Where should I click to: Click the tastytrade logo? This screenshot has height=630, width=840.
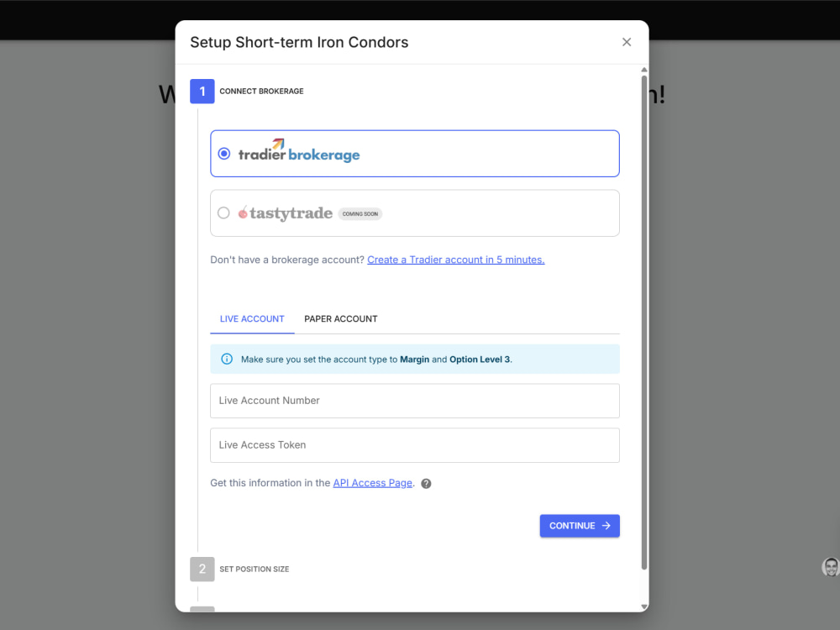pyautogui.click(x=285, y=213)
